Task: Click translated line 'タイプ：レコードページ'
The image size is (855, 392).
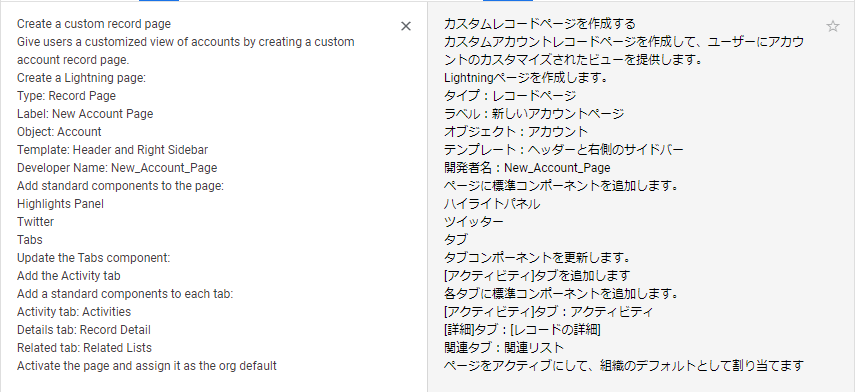Action: (510, 96)
